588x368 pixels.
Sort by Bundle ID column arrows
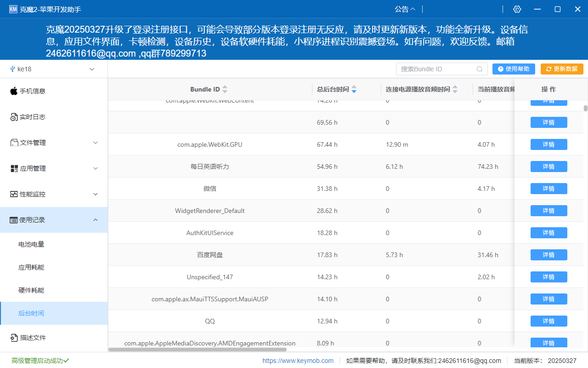225,89
